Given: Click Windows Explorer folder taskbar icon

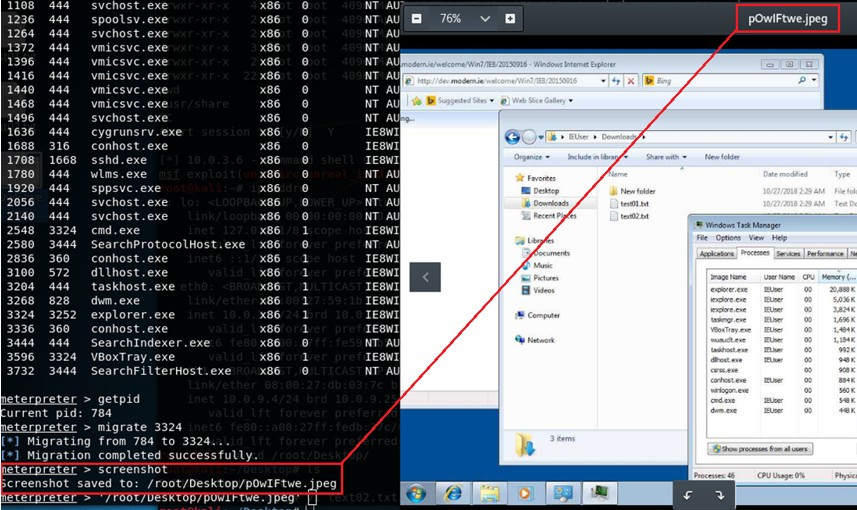Looking at the screenshot, I should [489, 494].
